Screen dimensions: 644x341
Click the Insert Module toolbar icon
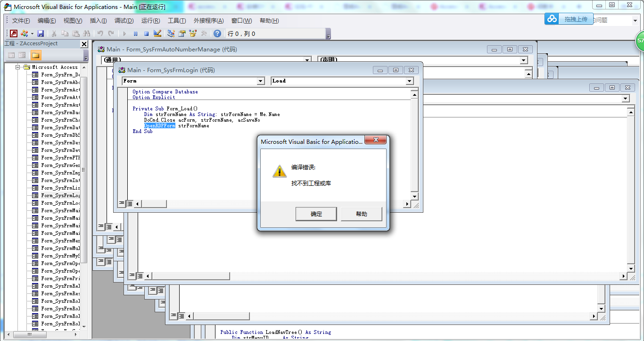(x=24, y=33)
